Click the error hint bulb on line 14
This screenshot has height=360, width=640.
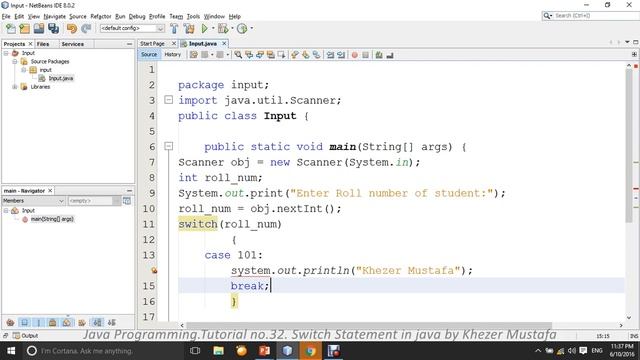(x=154, y=270)
